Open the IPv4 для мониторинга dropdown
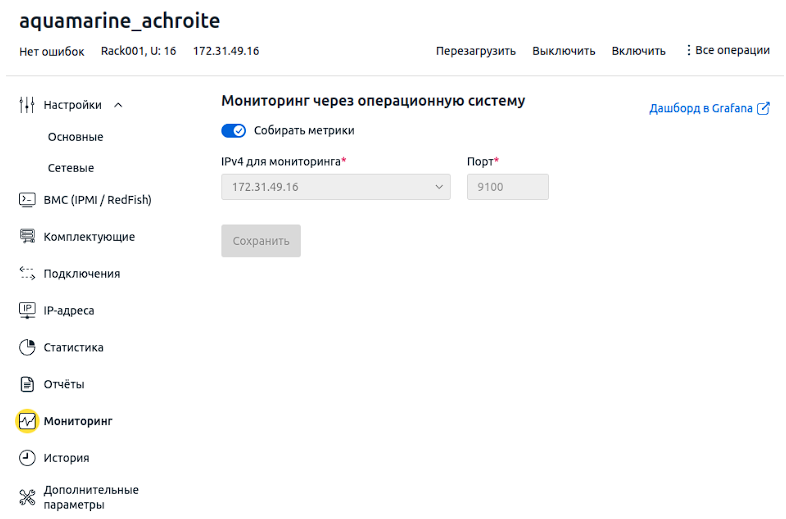Image resolution: width=786 pixels, height=519 pixels. (x=336, y=187)
